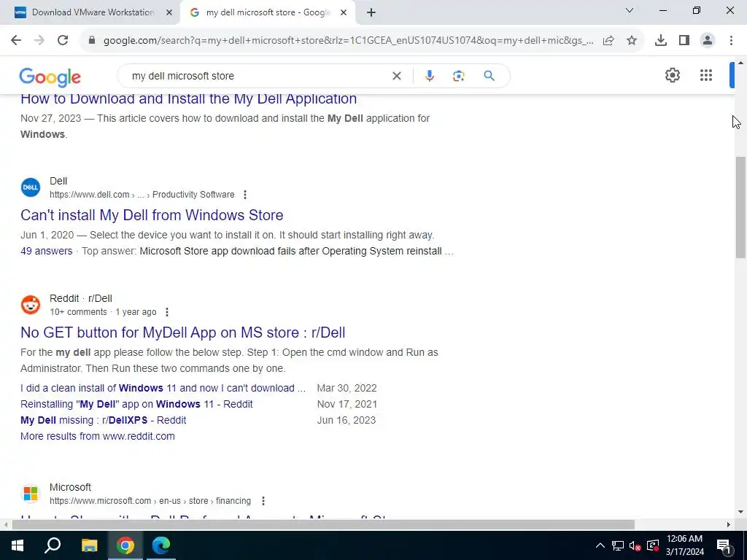Click the browser forward arrow
Image resolution: width=747 pixels, height=560 pixels.
coord(39,41)
